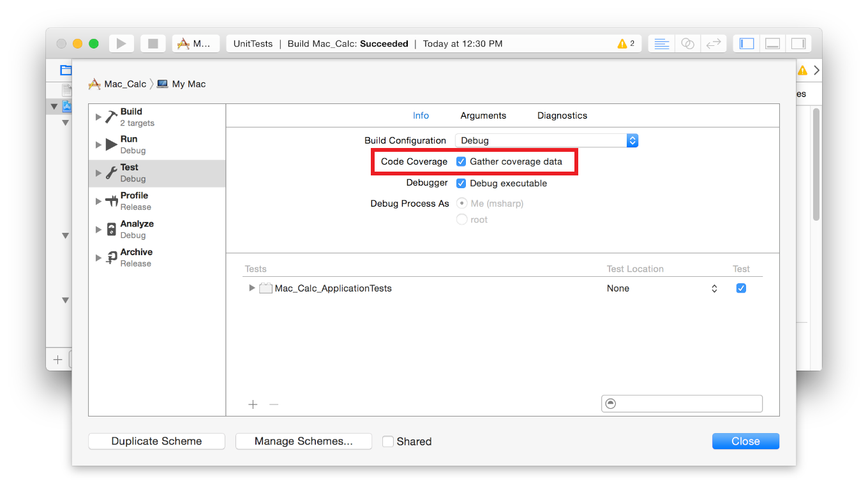This screenshot has height=488, width=868.
Task: Click the vertical scrollbar in main window
Action: point(816,165)
